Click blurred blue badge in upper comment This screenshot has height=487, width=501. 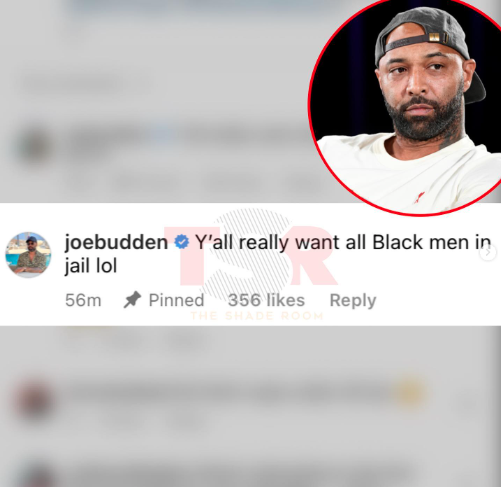pyautogui.click(x=163, y=135)
